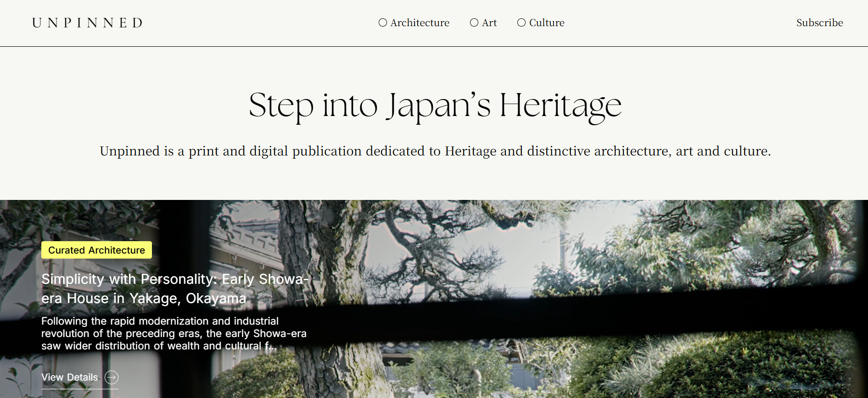Navigate to the Art section

tap(489, 23)
